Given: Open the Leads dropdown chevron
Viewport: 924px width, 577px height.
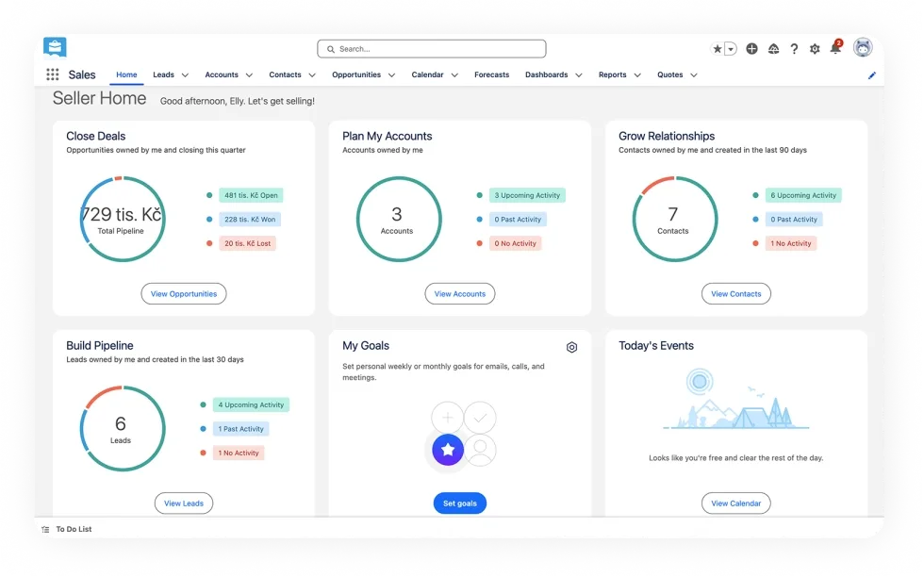Looking at the screenshot, I should [185, 74].
